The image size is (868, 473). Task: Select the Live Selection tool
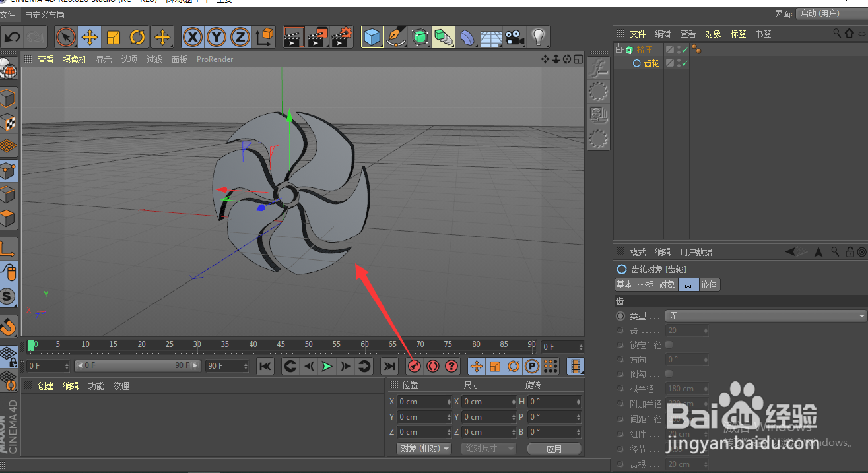[x=66, y=37]
